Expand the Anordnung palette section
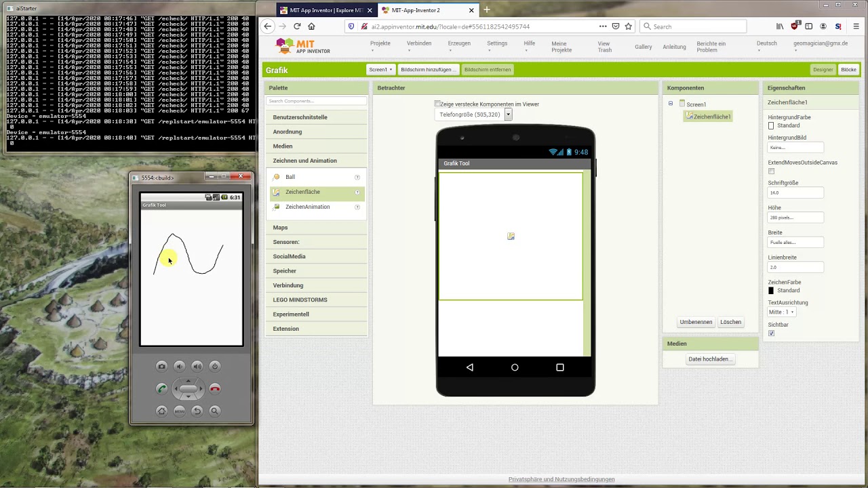868x488 pixels. tap(317, 131)
